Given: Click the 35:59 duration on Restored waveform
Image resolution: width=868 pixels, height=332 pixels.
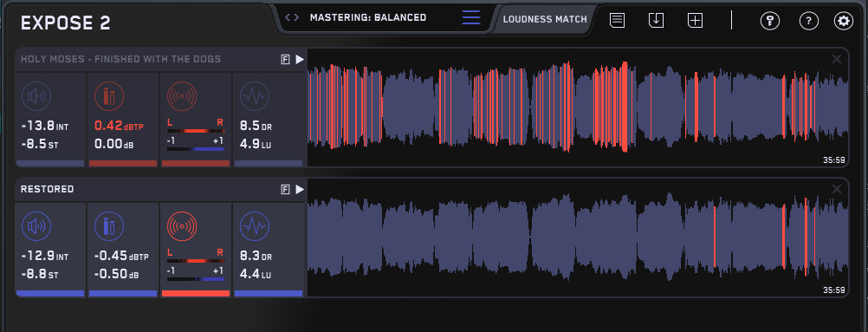Looking at the screenshot, I should point(833,290).
